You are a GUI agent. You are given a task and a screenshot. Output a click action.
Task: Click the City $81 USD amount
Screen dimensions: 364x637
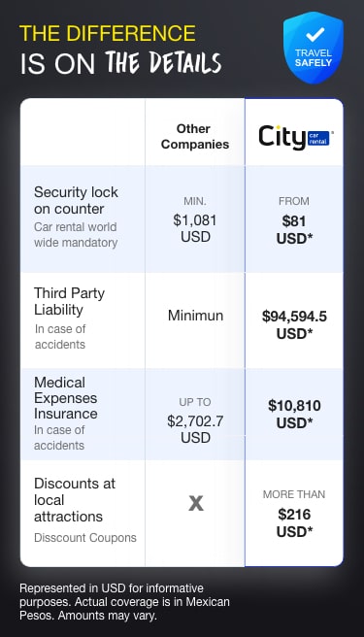tap(294, 230)
